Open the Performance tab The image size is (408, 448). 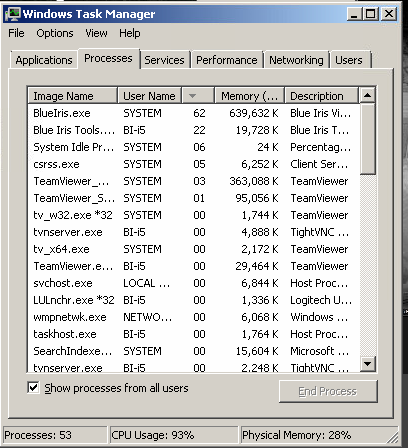[227, 60]
